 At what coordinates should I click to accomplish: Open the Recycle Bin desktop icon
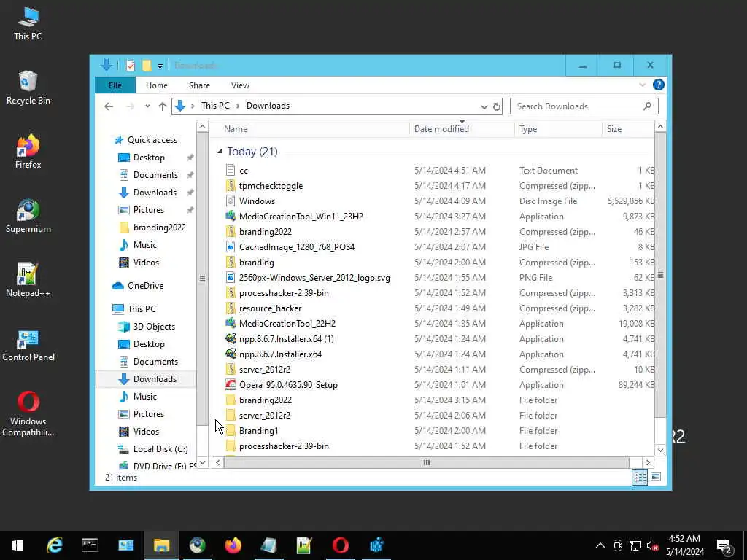click(28, 88)
